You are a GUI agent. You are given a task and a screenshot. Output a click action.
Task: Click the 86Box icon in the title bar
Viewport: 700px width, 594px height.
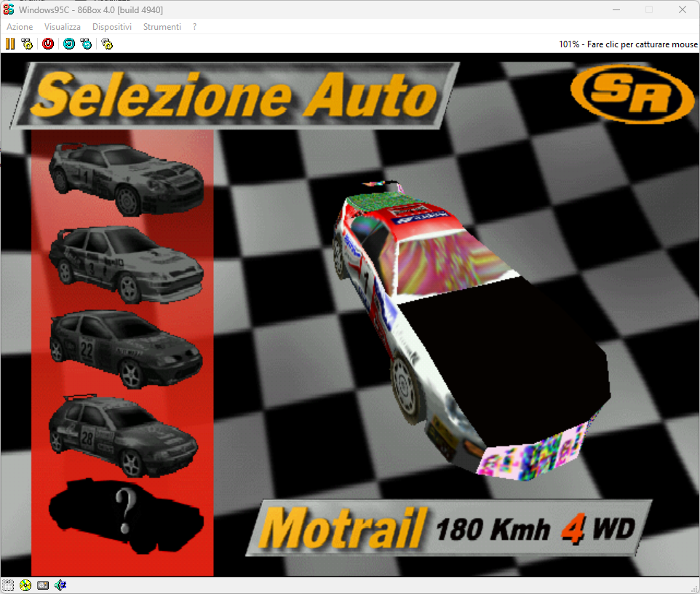[7, 9]
